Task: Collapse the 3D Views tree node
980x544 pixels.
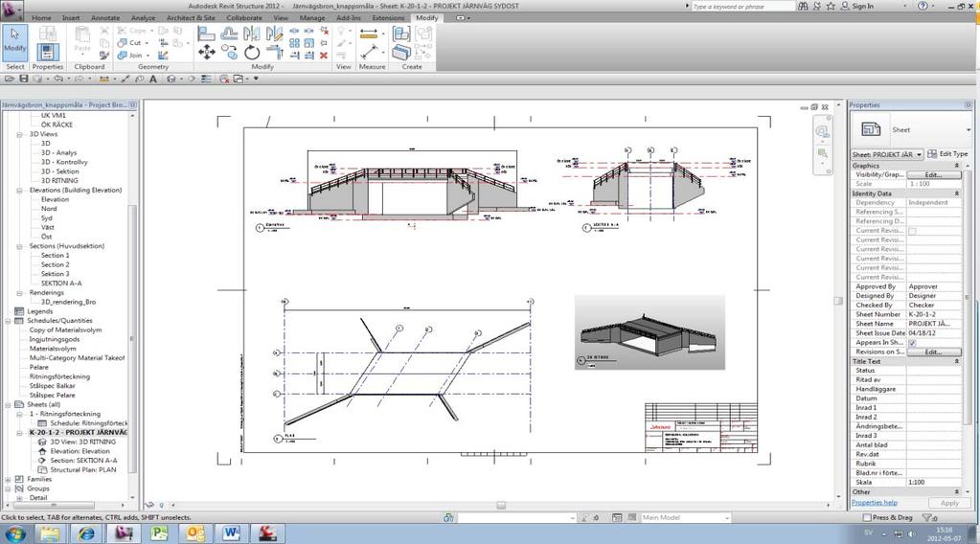Action: tap(19, 134)
